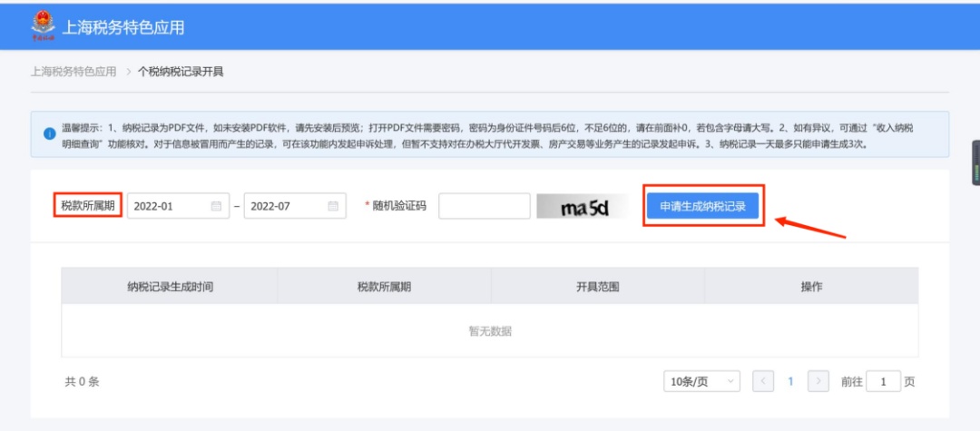Click 开具范围 column header
980x431 pixels.
point(597,286)
